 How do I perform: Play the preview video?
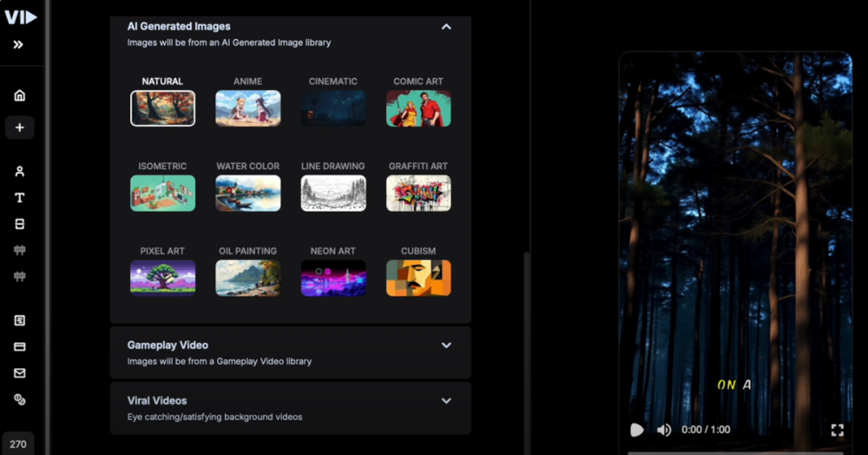coord(637,430)
